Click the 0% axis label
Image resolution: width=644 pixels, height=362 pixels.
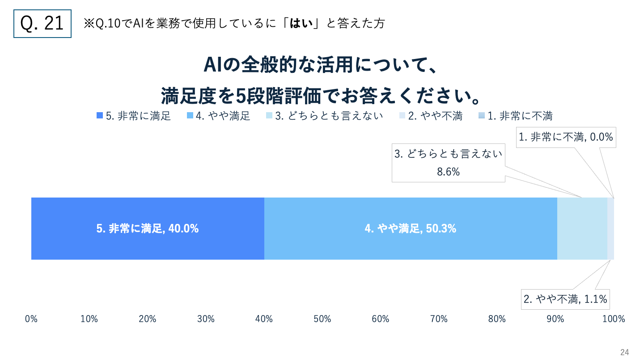pos(31,319)
